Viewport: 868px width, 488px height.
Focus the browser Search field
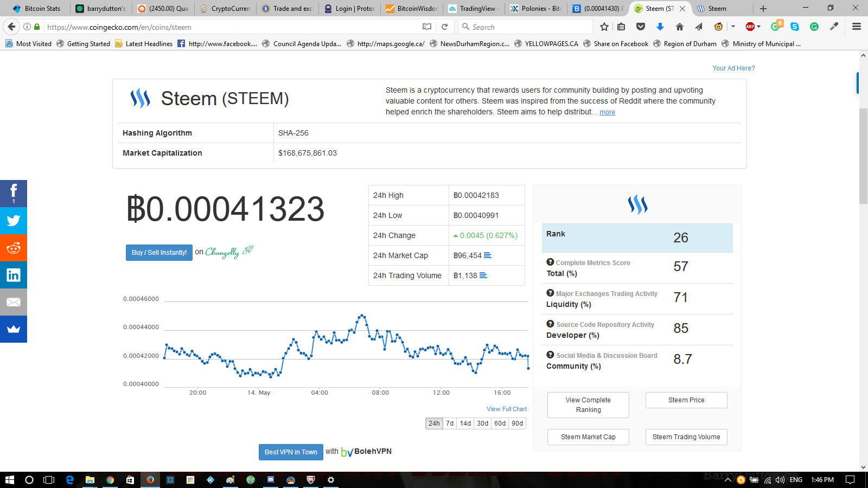[x=525, y=27]
